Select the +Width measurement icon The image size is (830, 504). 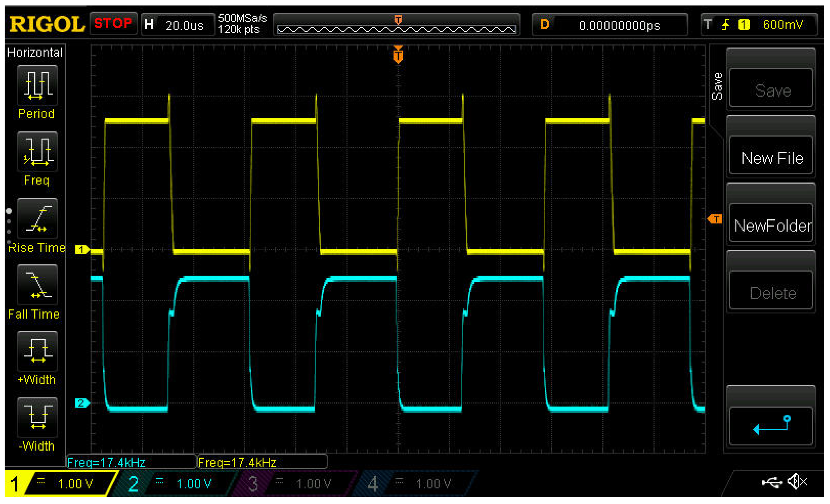pos(37,351)
